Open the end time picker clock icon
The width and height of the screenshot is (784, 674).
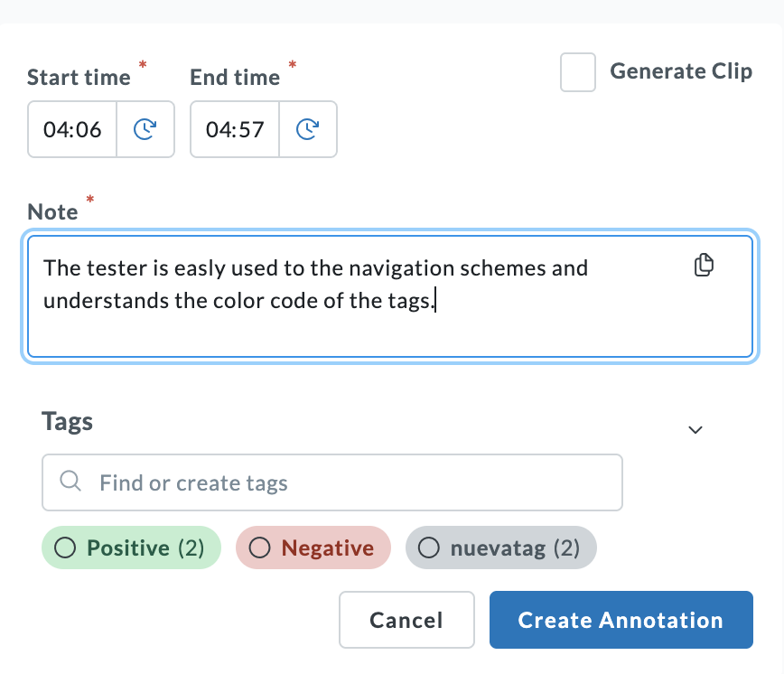tap(308, 129)
